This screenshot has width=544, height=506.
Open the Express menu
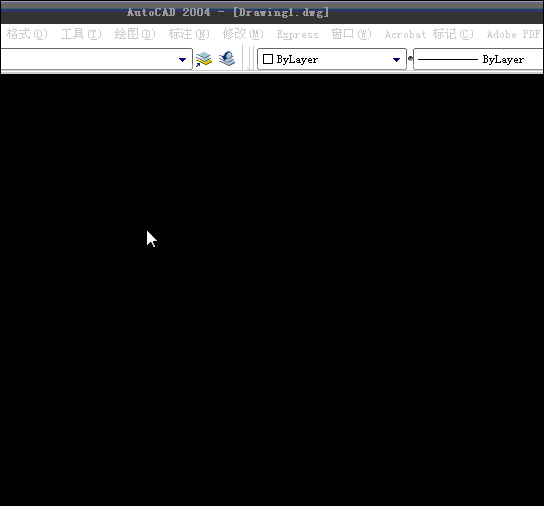[x=297, y=34]
